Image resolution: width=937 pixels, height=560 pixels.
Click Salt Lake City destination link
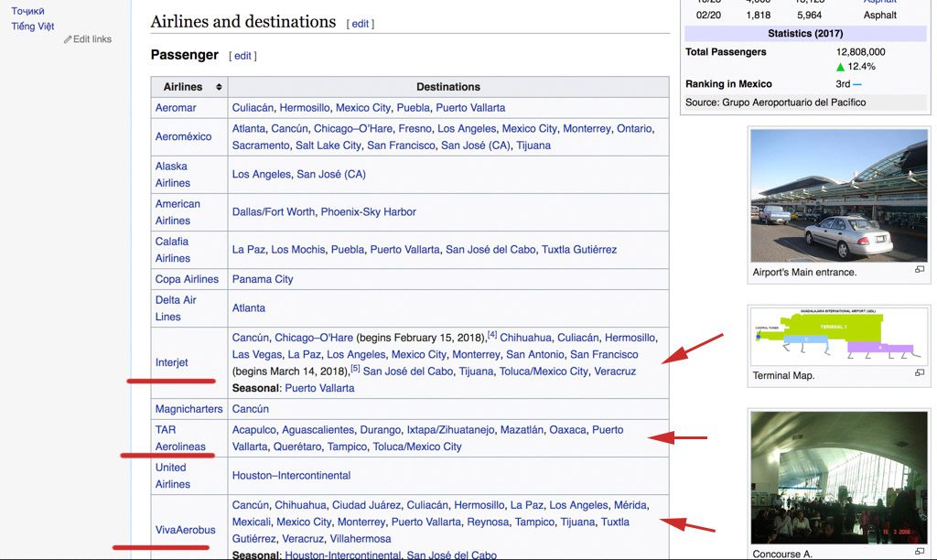point(328,145)
